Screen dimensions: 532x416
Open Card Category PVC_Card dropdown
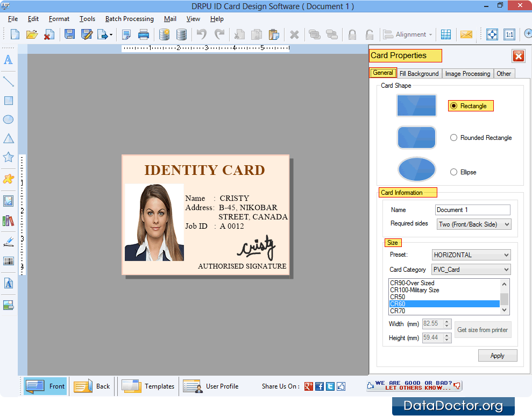click(471, 270)
